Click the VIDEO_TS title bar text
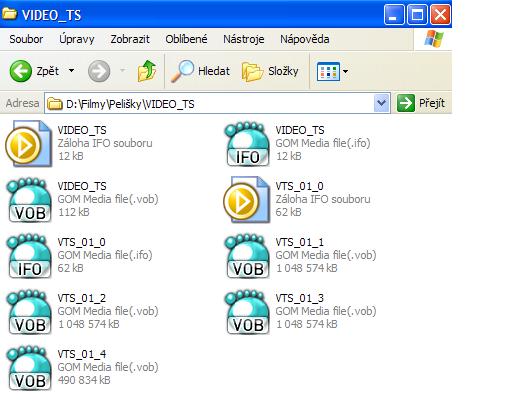 51,15
